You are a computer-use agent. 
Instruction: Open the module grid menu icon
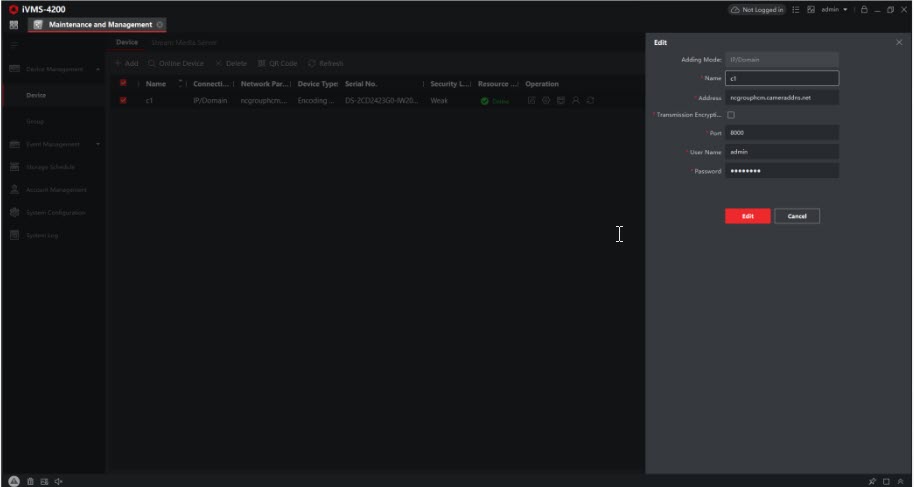point(11,25)
